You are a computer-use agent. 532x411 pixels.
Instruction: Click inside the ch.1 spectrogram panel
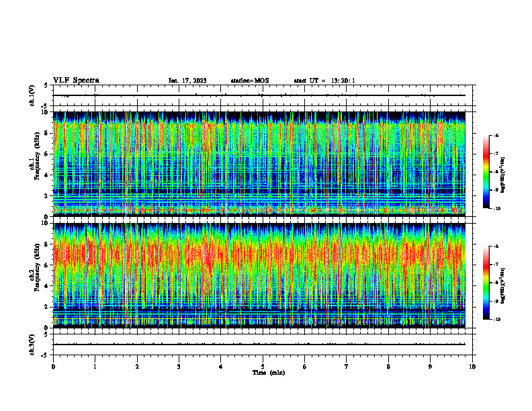pyautogui.click(x=259, y=164)
